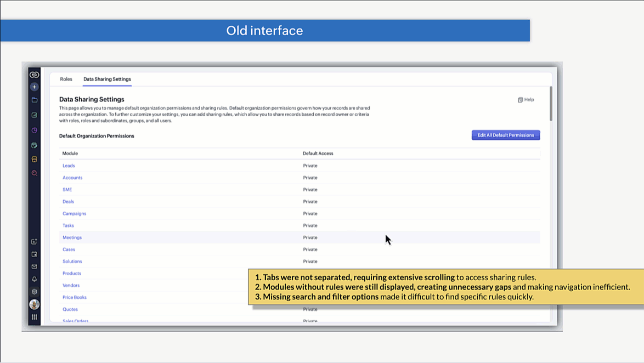
Task: Click the red search icon in sidebar
Action: [x=34, y=173]
